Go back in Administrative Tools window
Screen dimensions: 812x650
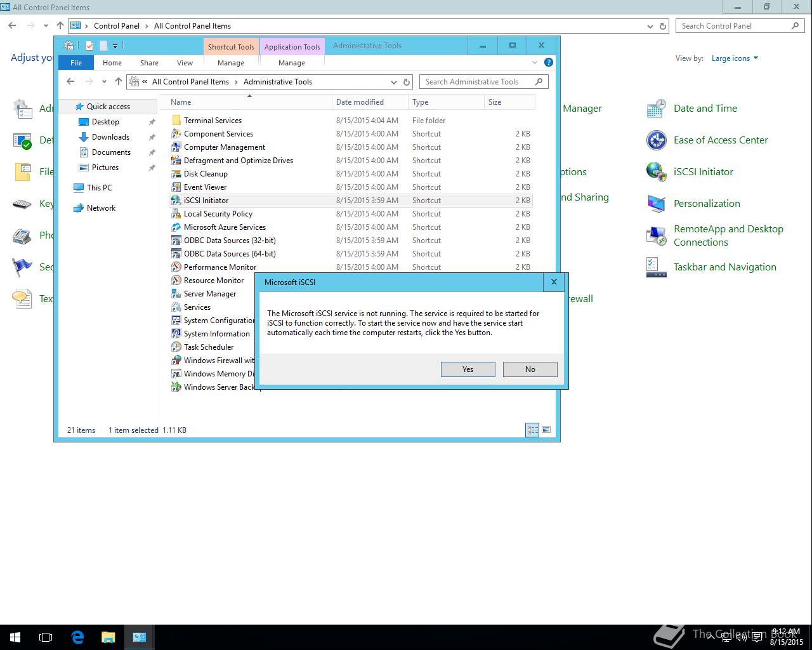coord(70,82)
